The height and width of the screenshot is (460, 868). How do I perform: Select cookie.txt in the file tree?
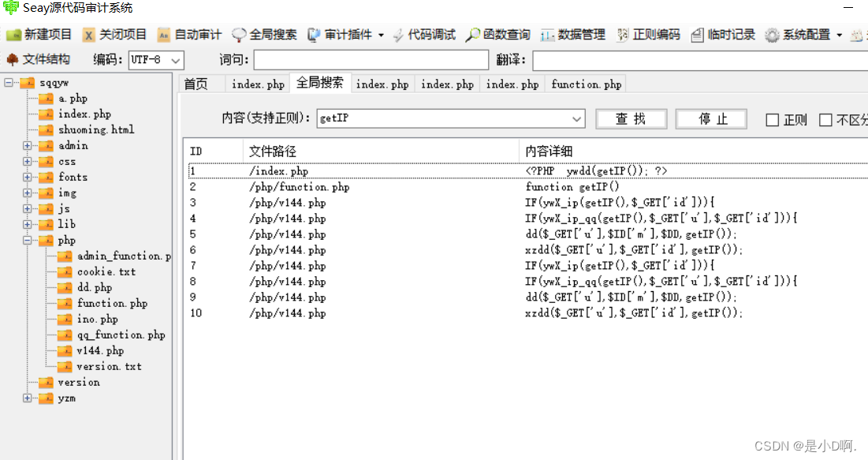tap(106, 271)
